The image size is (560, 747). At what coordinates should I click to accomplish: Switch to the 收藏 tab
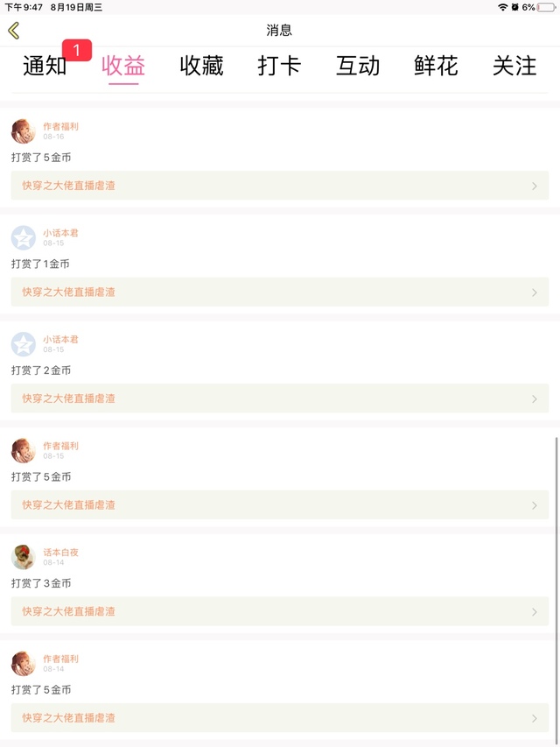(x=201, y=67)
